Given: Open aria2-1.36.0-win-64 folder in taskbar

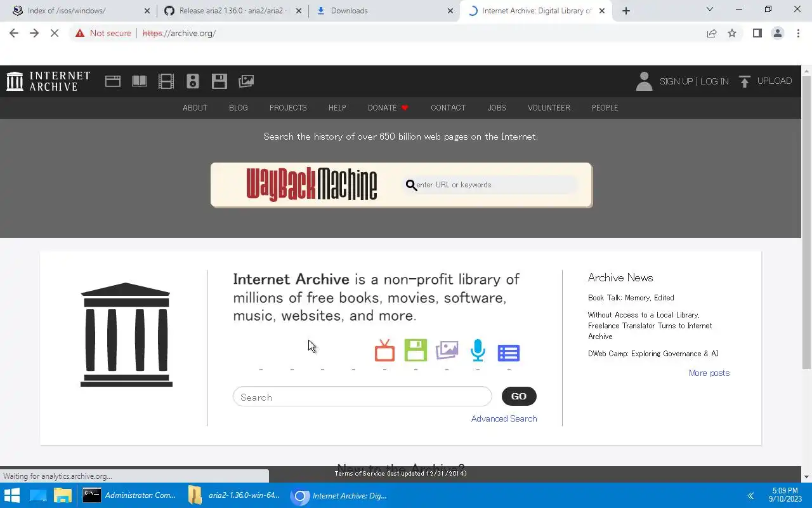Looking at the screenshot, I should pyautogui.click(x=235, y=496).
